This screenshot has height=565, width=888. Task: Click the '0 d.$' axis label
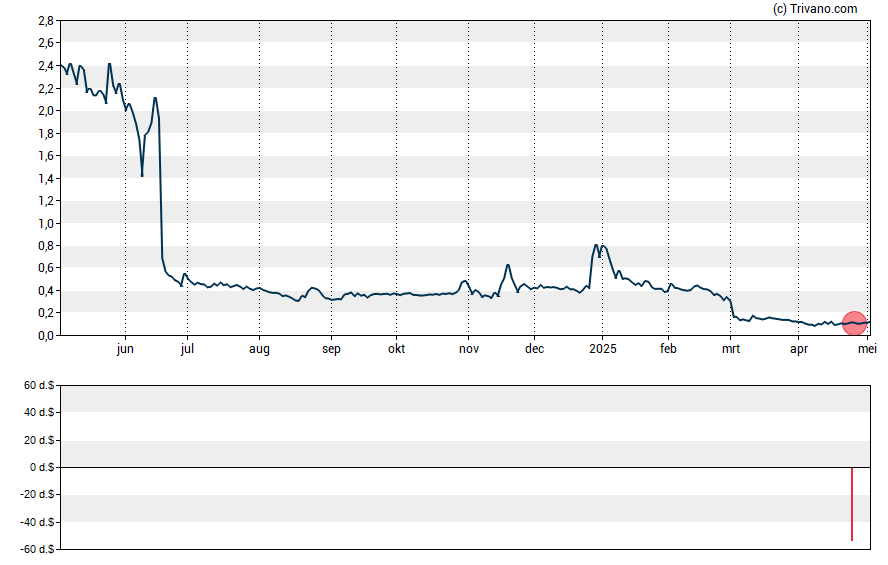pyautogui.click(x=42, y=468)
